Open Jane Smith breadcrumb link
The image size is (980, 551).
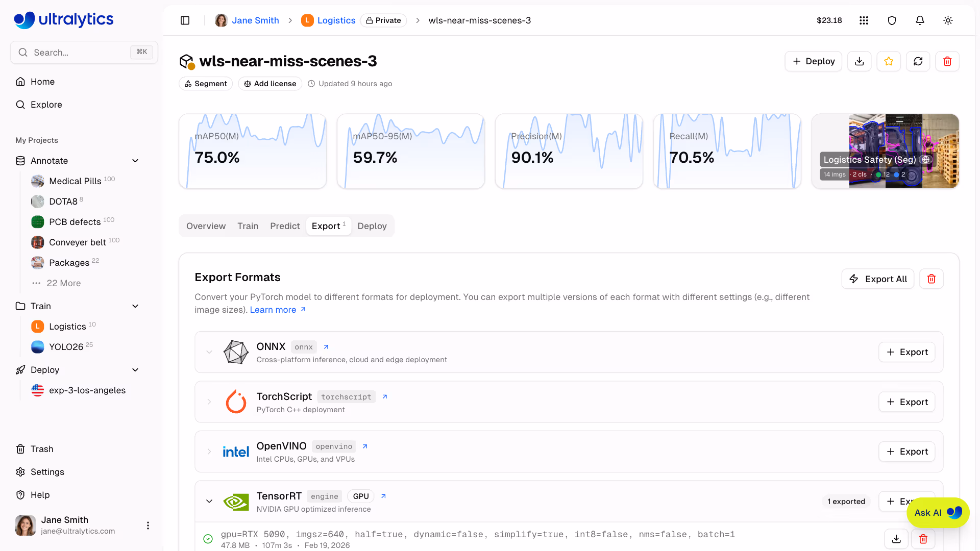point(247,20)
